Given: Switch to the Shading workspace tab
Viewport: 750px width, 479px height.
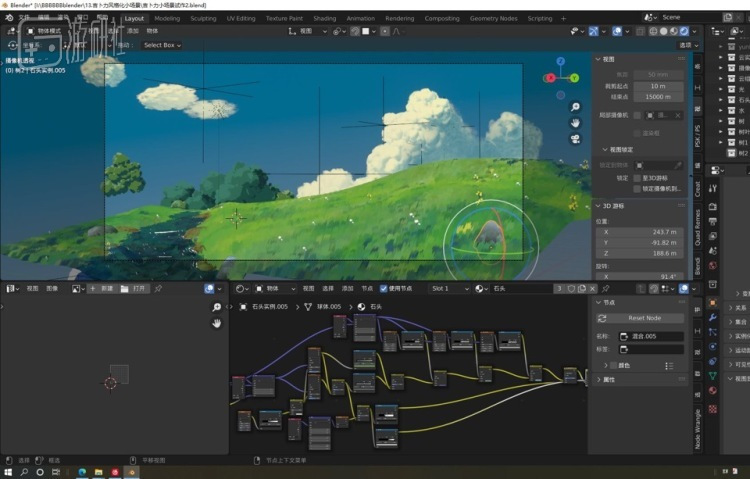Looking at the screenshot, I should [324, 19].
